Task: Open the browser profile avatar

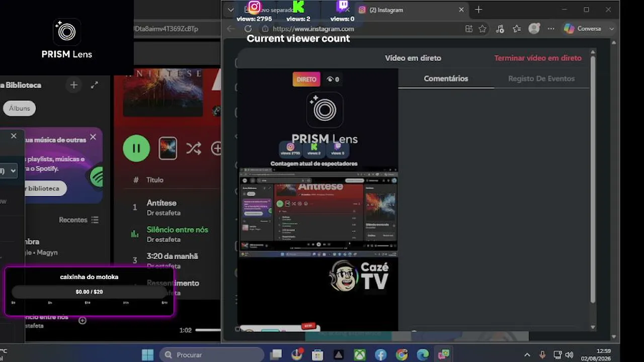Action: pos(534,29)
